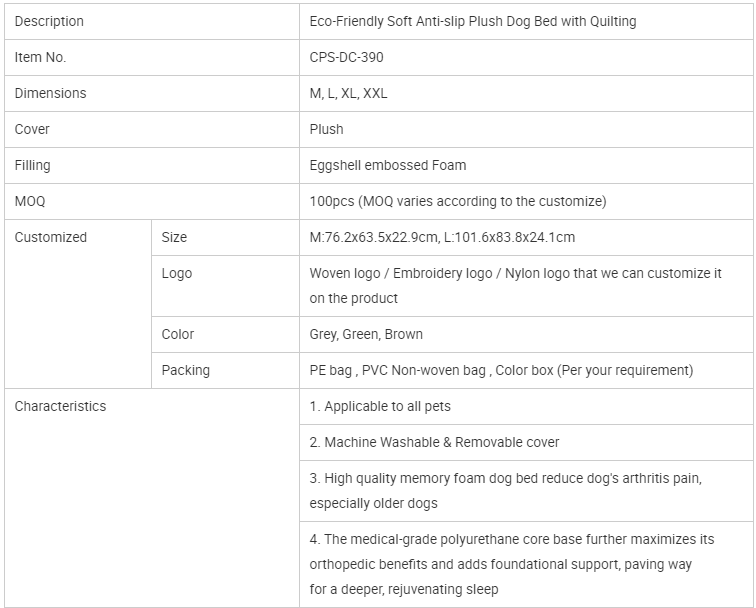This screenshot has width=756, height=608.
Task: Select the Customized row label
Action: [x=51, y=237]
